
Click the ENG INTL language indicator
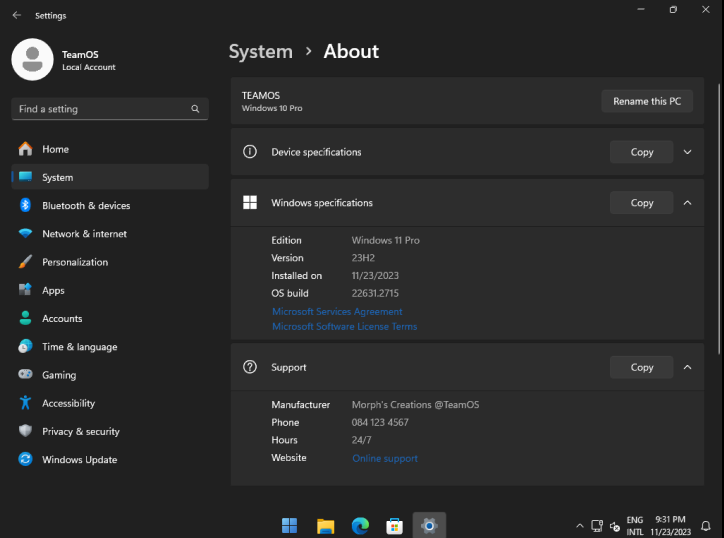[x=634, y=526]
